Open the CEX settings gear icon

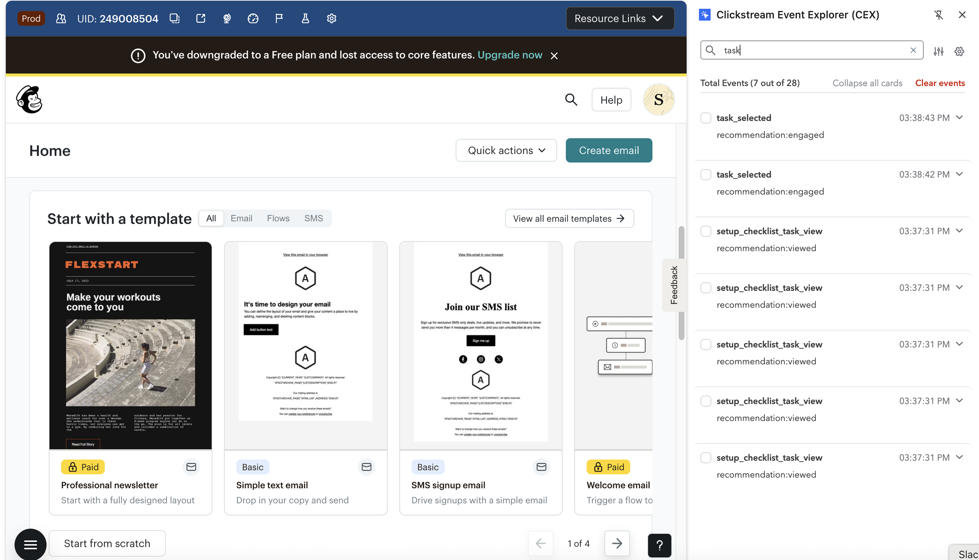point(959,51)
